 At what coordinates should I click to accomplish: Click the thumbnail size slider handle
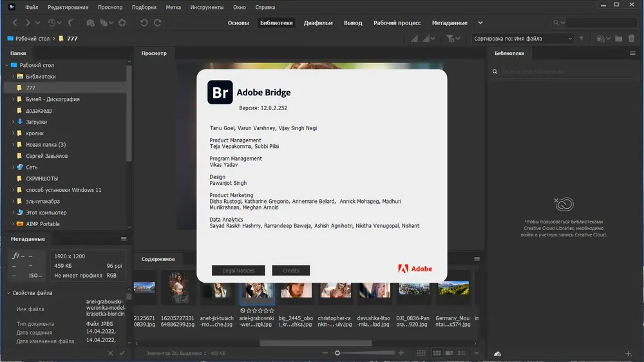tap(337, 353)
